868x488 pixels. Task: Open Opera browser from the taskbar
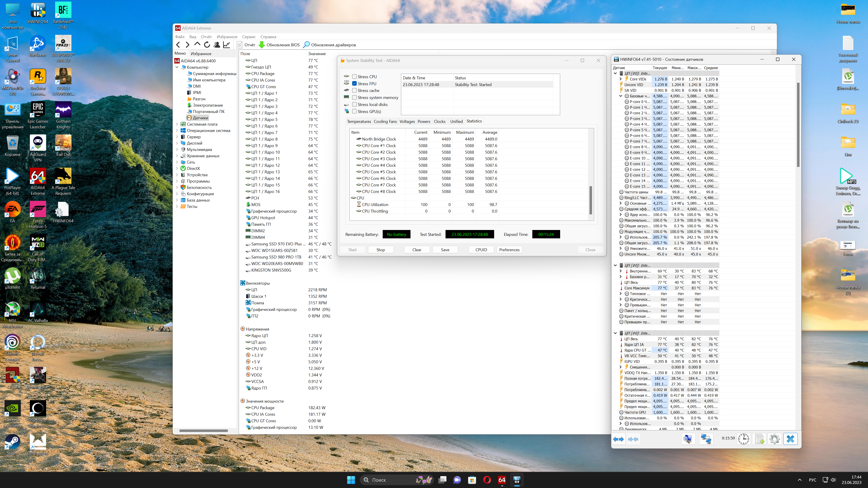pyautogui.click(x=487, y=480)
